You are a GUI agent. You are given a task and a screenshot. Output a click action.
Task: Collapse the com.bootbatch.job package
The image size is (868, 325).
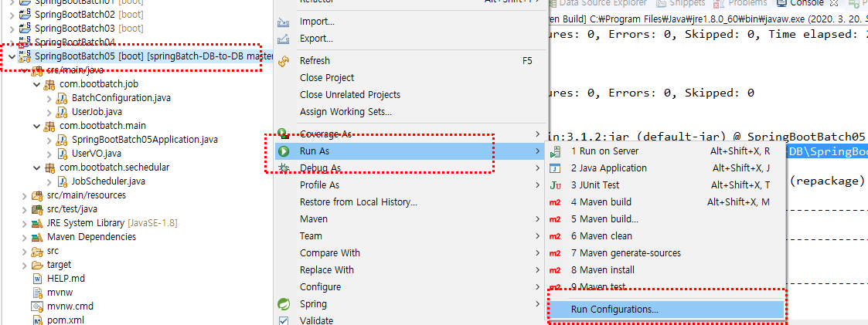(x=36, y=85)
